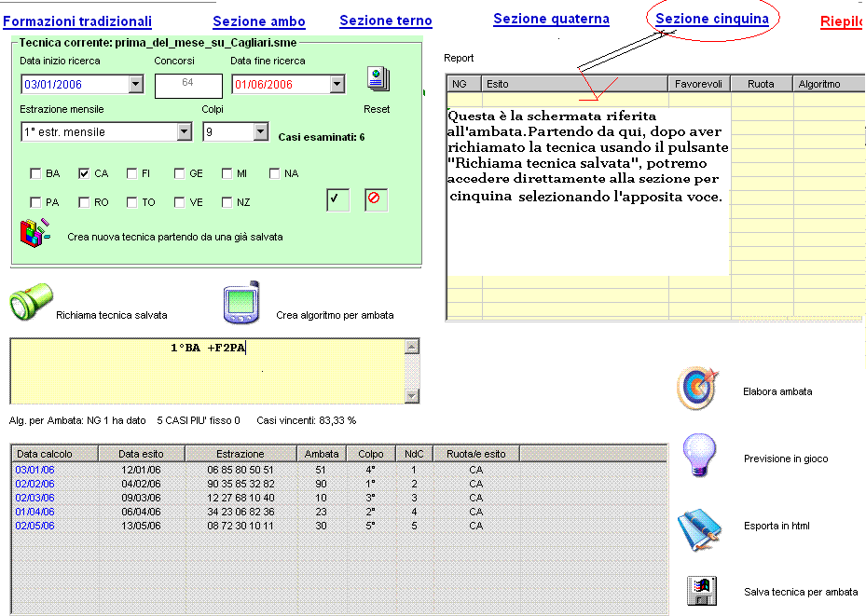Enable the RO wheel checkbox

(84, 202)
